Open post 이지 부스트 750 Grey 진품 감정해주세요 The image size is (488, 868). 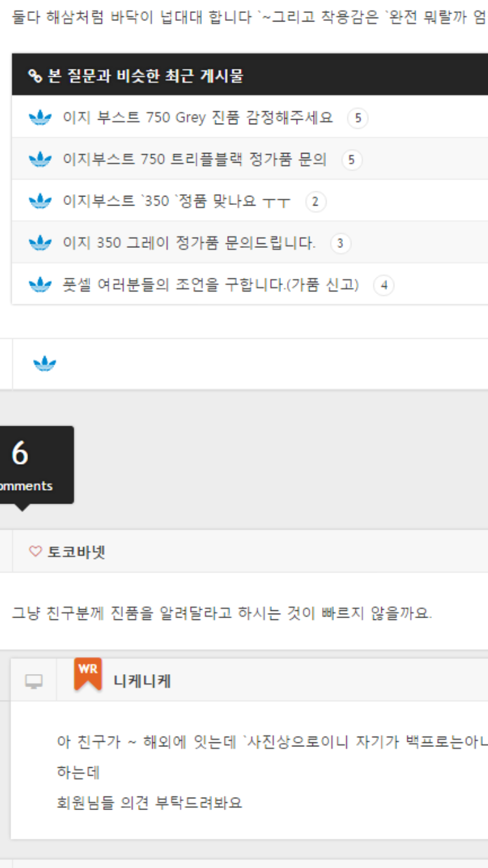click(198, 118)
